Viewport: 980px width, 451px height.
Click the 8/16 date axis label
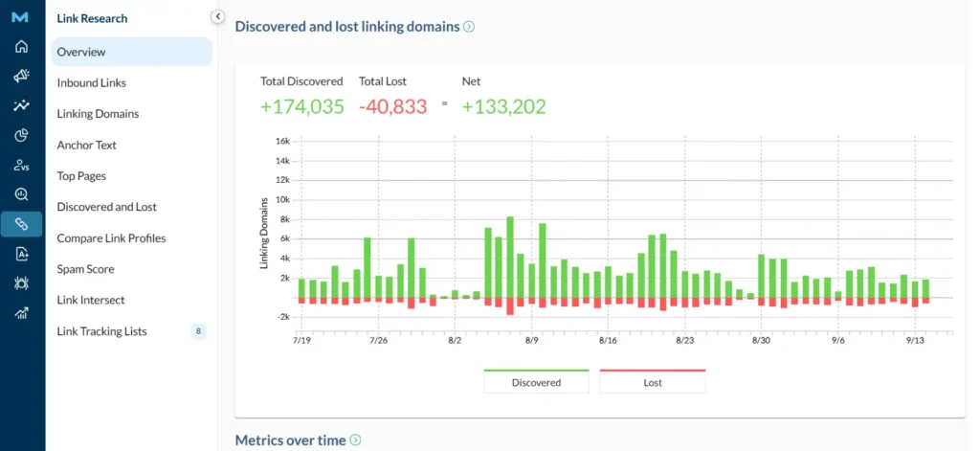pos(608,341)
